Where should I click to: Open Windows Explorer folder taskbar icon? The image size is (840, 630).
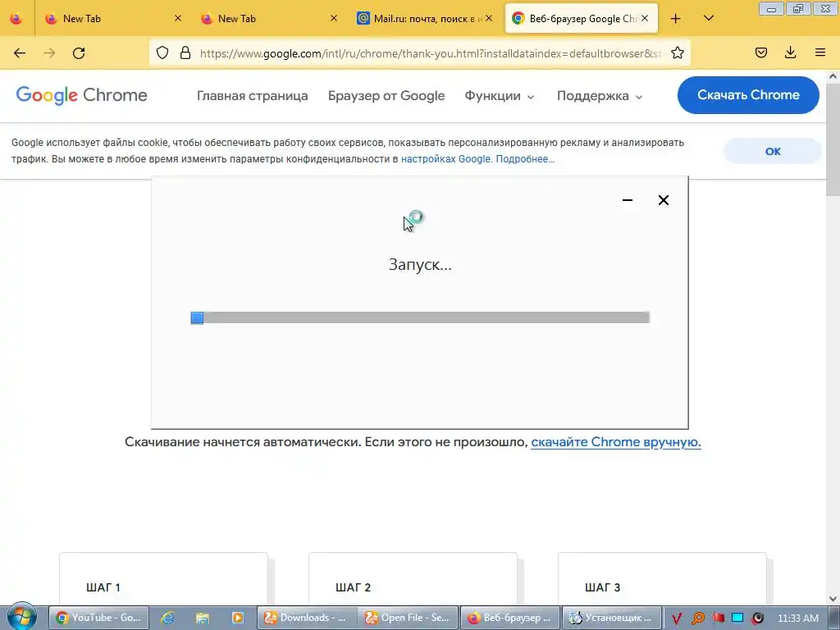click(x=202, y=618)
